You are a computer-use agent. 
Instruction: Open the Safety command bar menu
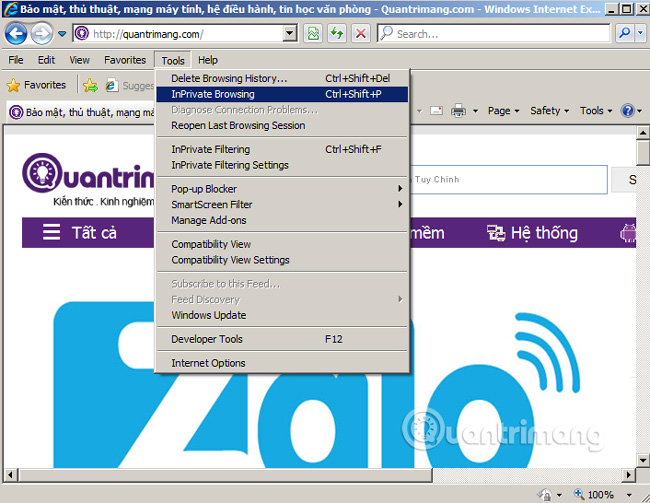tap(549, 111)
